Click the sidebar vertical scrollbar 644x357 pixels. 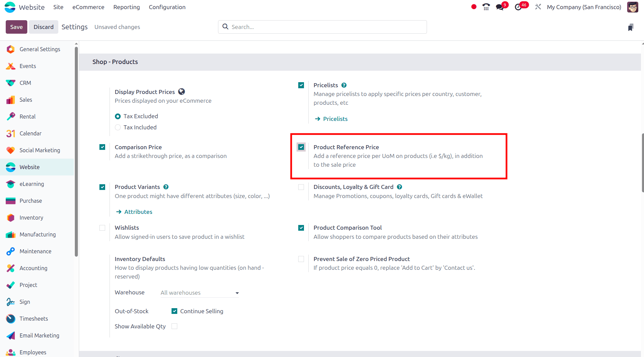pos(76,152)
